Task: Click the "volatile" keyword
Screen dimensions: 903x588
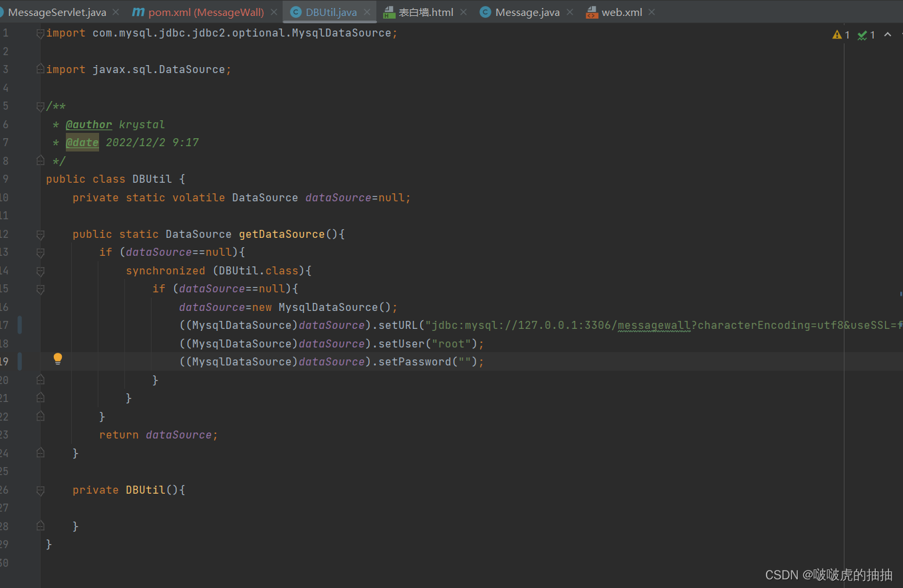Action: pyautogui.click(x=199, y=197)
